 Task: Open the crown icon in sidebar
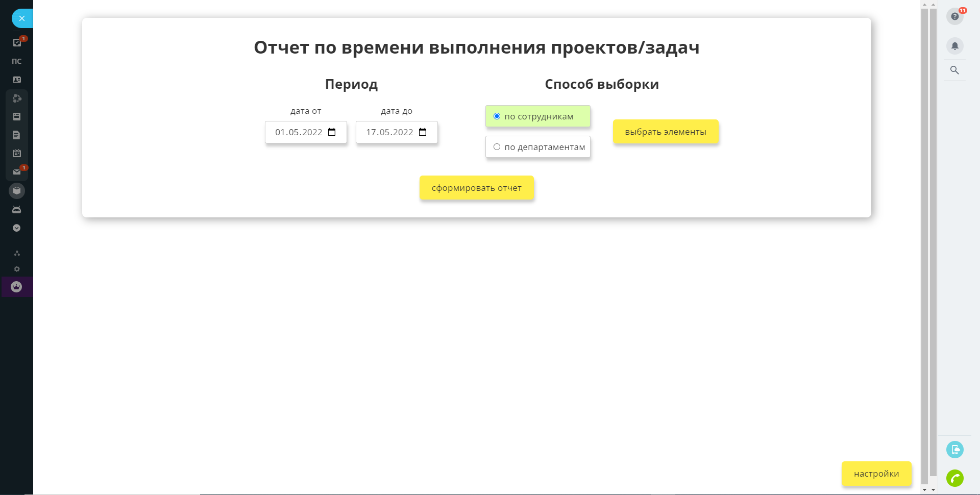(16, 287)
